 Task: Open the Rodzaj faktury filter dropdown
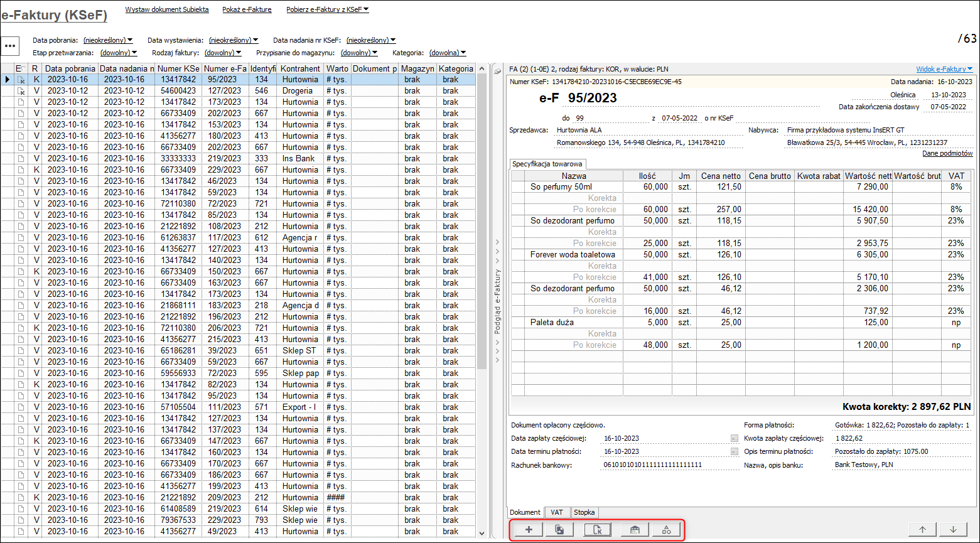point(222,53)
